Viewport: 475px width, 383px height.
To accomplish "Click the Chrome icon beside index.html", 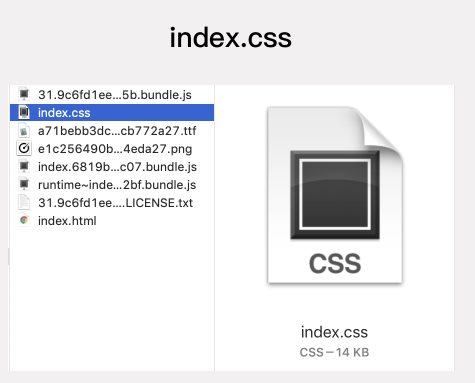I will pyautogui.click(x=24, y=220).
